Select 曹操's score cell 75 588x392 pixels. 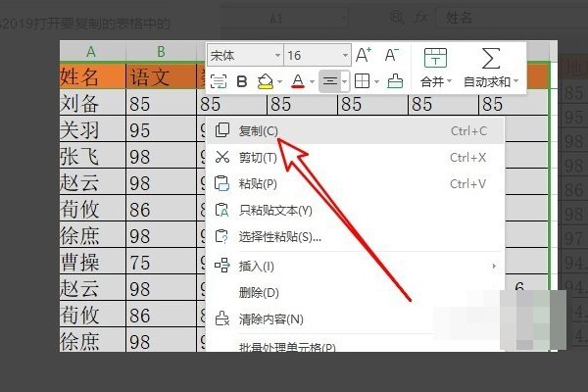click(x=162, y=262)
